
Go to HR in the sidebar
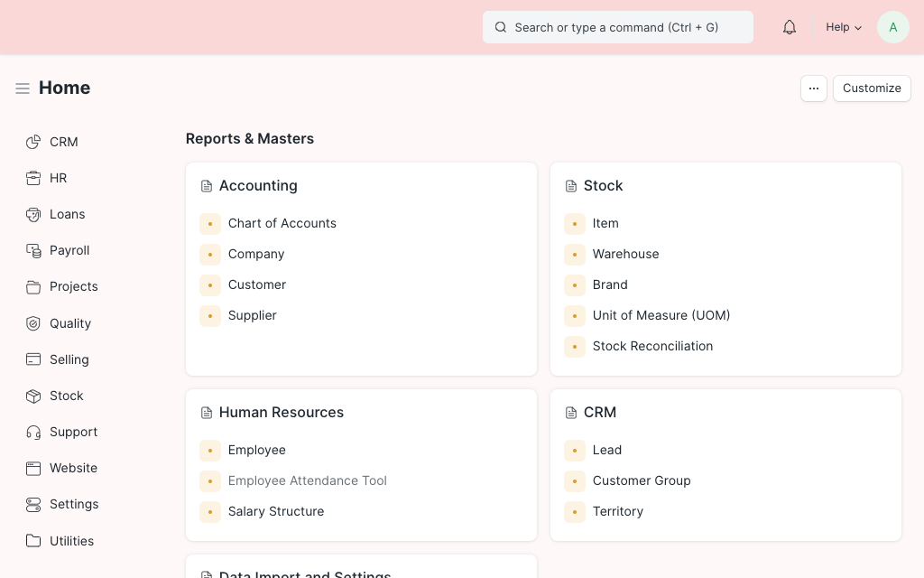tap(59, 178)
